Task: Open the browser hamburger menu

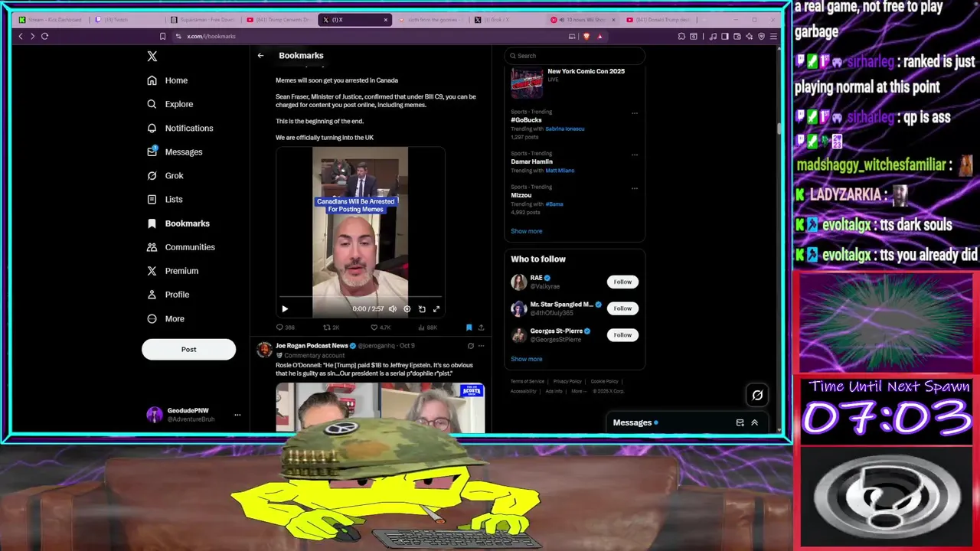Action: [x=774, y=36]
